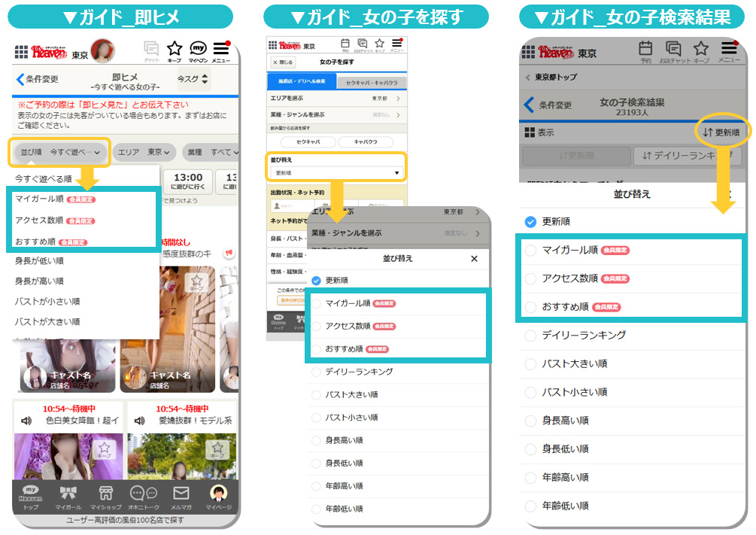Click the 閉じる button in 女の子を探す panel
This screenshot has height=535, width=756.
(283, 62)
